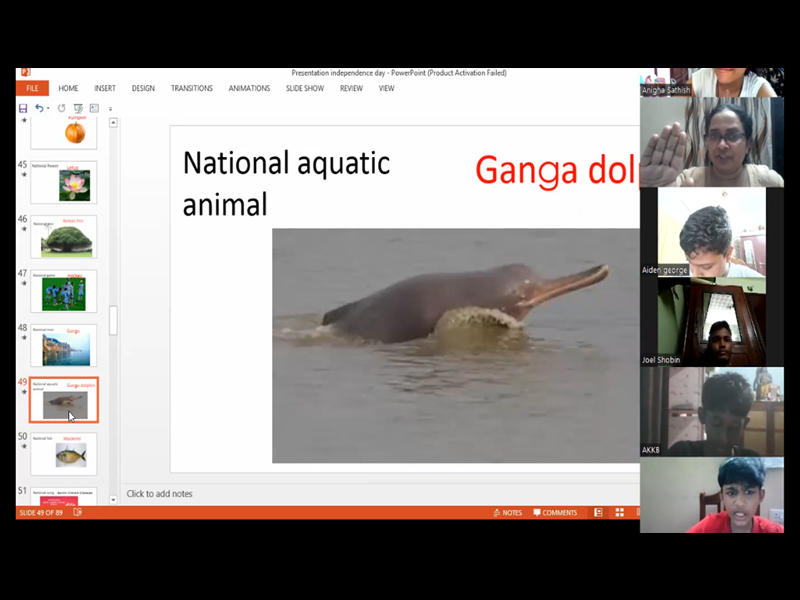Click the Redo/Repeat icon
800x600 pixels.
pyautogui.click(x=61, y=108)
